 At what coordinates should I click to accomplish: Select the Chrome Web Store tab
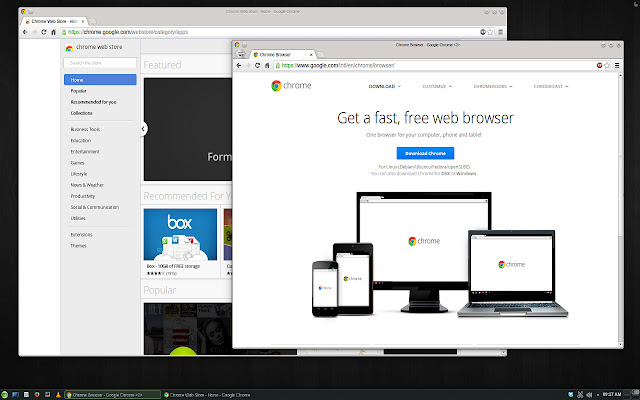(x=52, y=21)
